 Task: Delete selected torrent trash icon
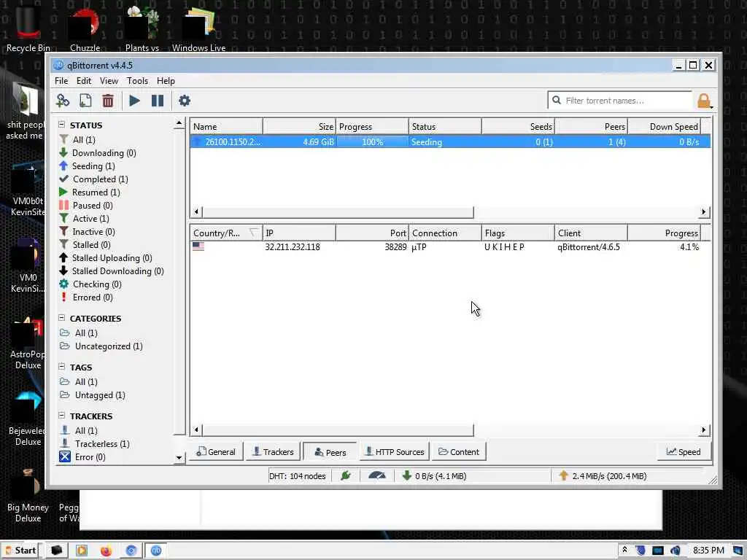[108, 101]
